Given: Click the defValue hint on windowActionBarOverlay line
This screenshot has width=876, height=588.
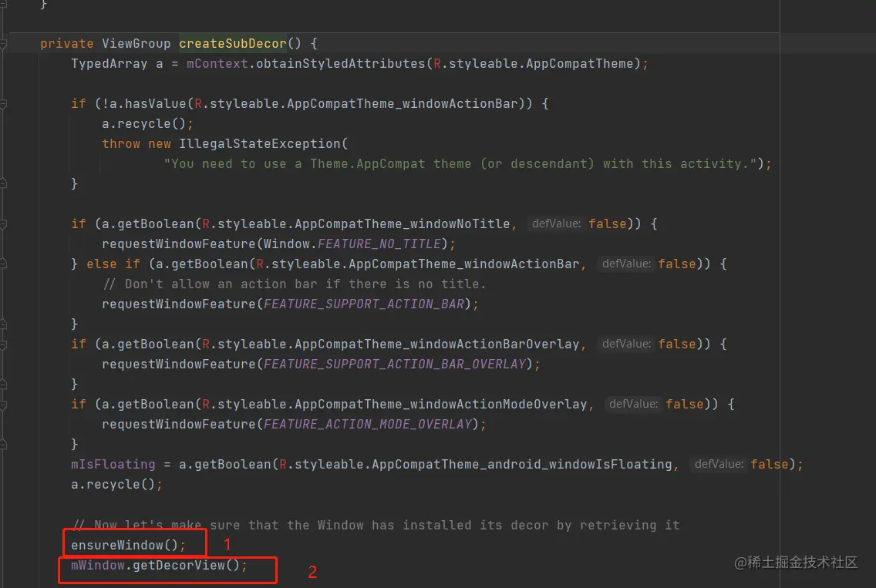Looking at the screenshot, I should tap(625, 344).
